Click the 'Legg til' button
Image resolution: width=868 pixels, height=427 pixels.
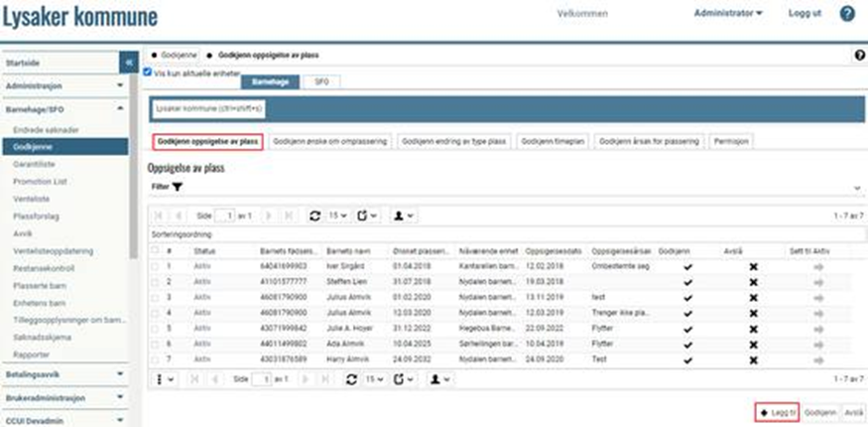coord(777,412)
